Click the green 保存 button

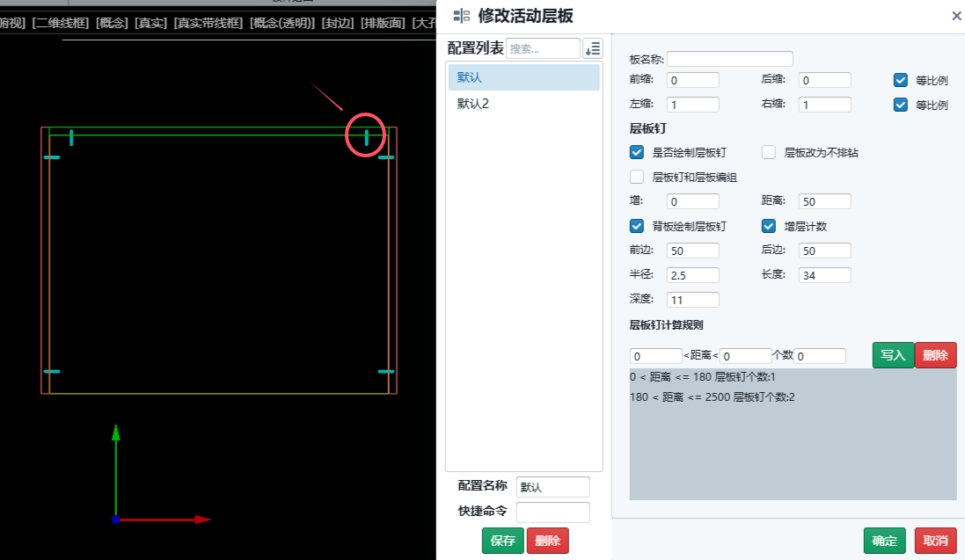coord(503,541)
